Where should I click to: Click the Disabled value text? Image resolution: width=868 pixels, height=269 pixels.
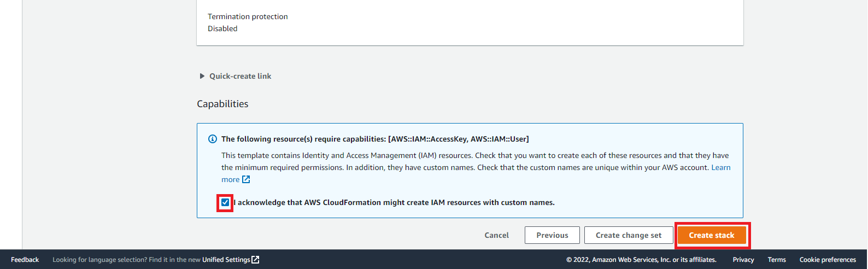tap(222, 28)
